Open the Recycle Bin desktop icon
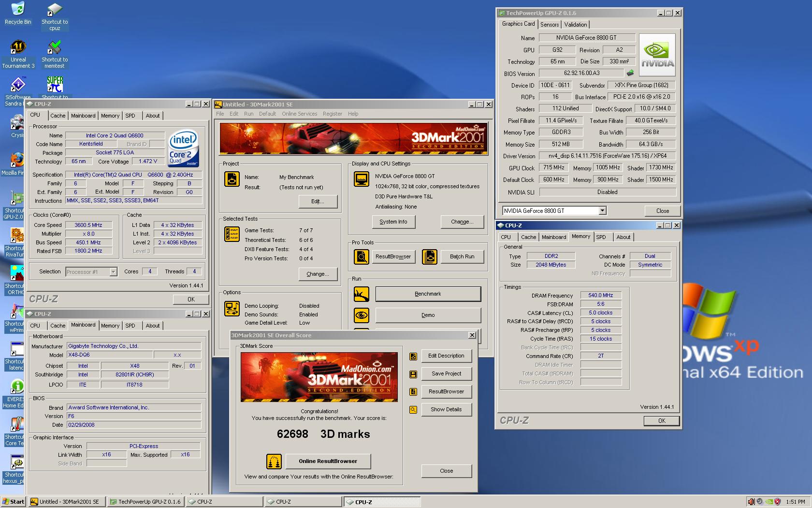This screenshot has height=508, width=812. (x=18, y=13)
